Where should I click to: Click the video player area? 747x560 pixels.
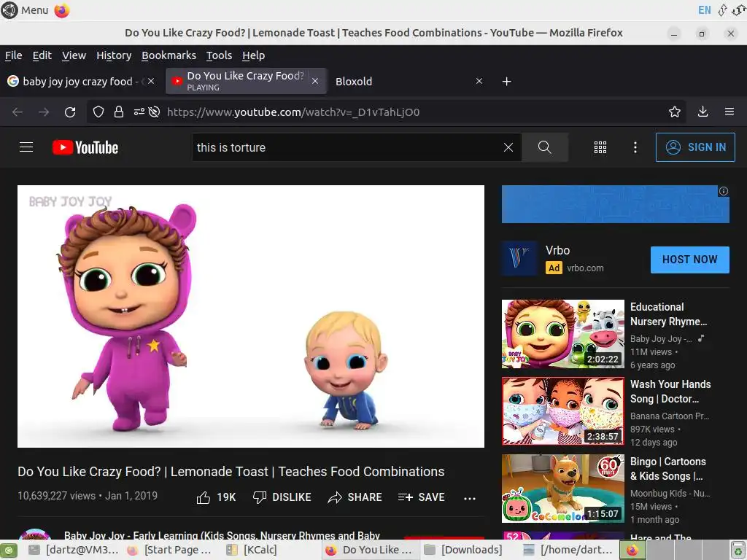pos(251,316)
